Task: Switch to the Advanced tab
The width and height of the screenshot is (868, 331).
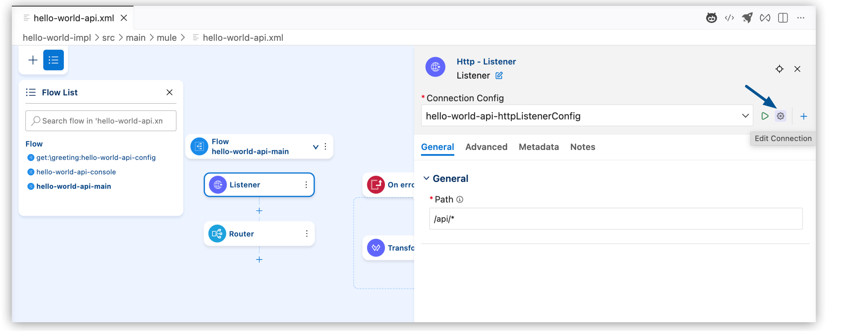Action: pos(486,147)
